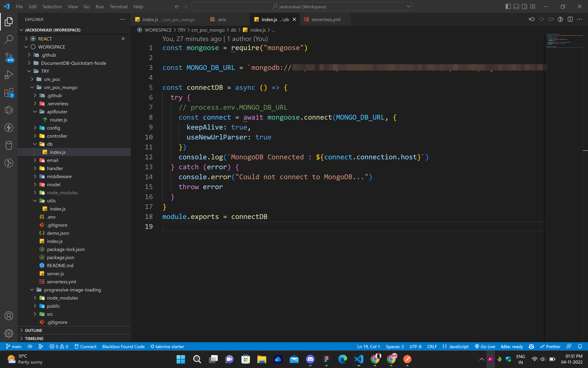The height and width of the screenshot is (368, 588).
Task: Toggle bottom panel layout icon
Action: coord(516,7)
